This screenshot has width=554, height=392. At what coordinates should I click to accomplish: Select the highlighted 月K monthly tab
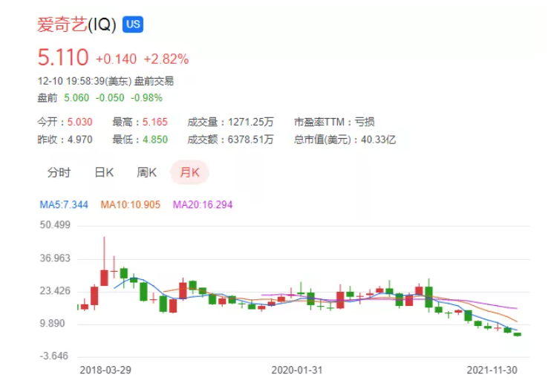coord(189,172)
